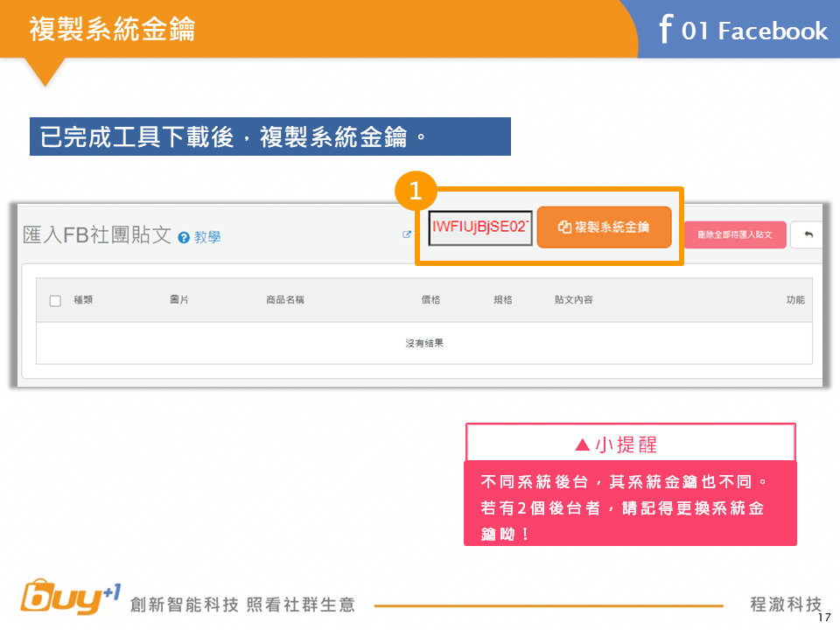Select the 商品名稱 column header
This screenshot has height=630, width=840.
(x=284, y=300)
